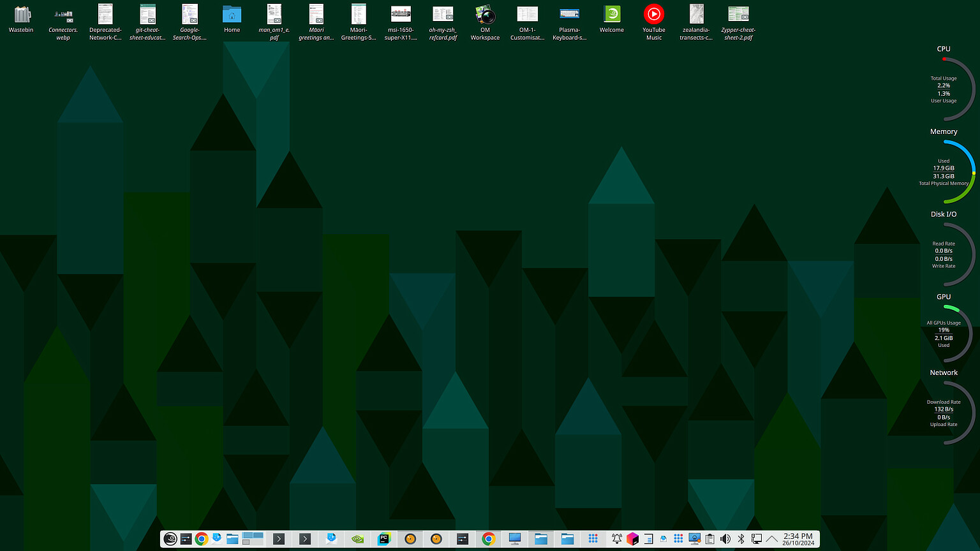Screen dimensions: 980x551
Task: Click the virtual desktop pager in the taskbar
Action: (253, 539)
